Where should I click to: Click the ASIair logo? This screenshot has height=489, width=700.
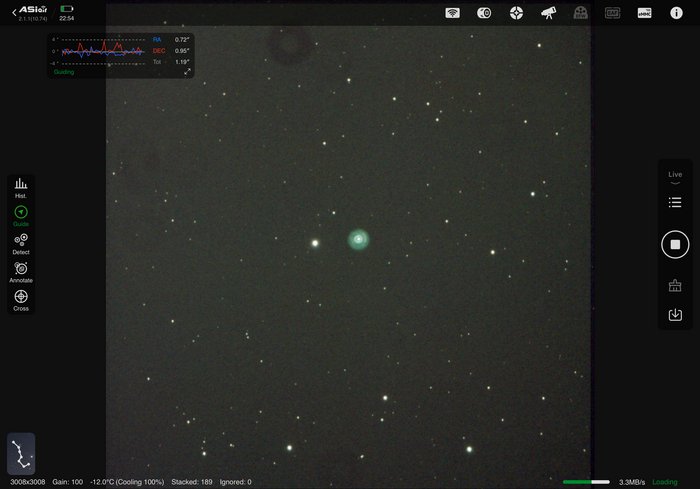[33, 9]
